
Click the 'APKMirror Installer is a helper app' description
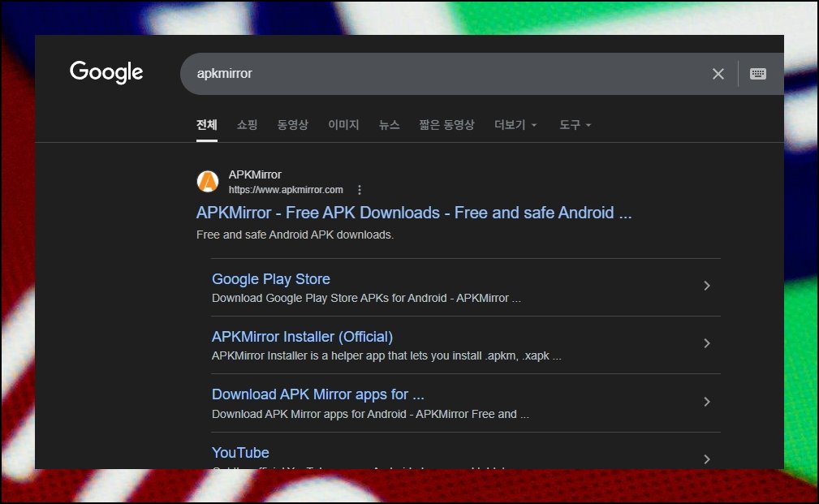tap(386, 355)
